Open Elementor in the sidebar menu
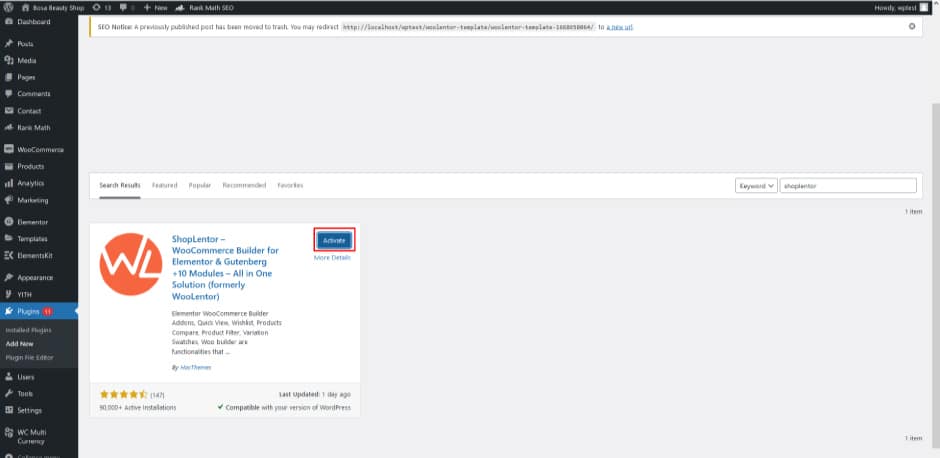 pyautogui.click(x=32, y=222)
